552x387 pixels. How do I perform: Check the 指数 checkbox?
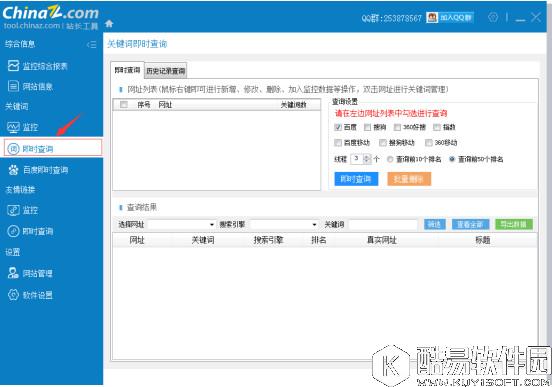click(x=437, y=127)
